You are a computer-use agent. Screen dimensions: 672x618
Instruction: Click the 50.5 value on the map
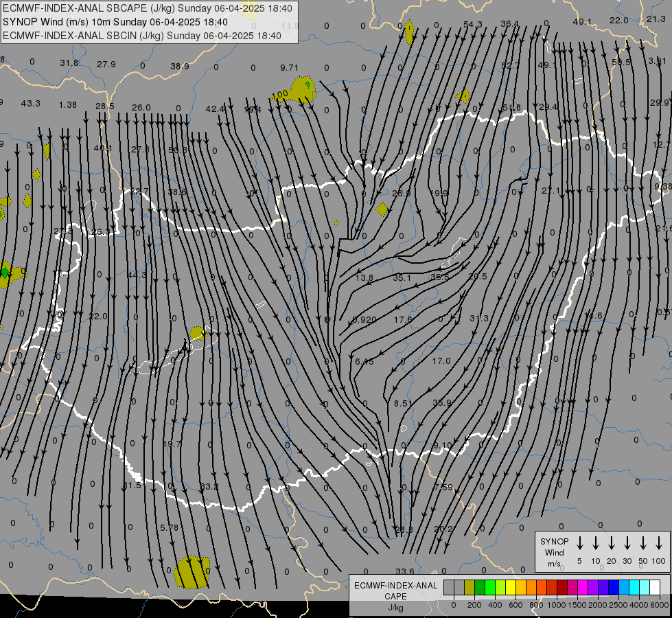tap(621, 62)
